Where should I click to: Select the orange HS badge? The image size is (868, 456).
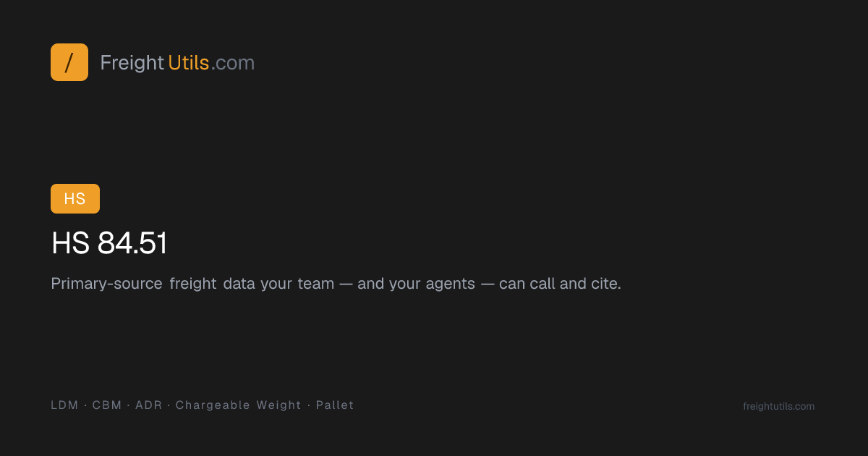[75, 199]
